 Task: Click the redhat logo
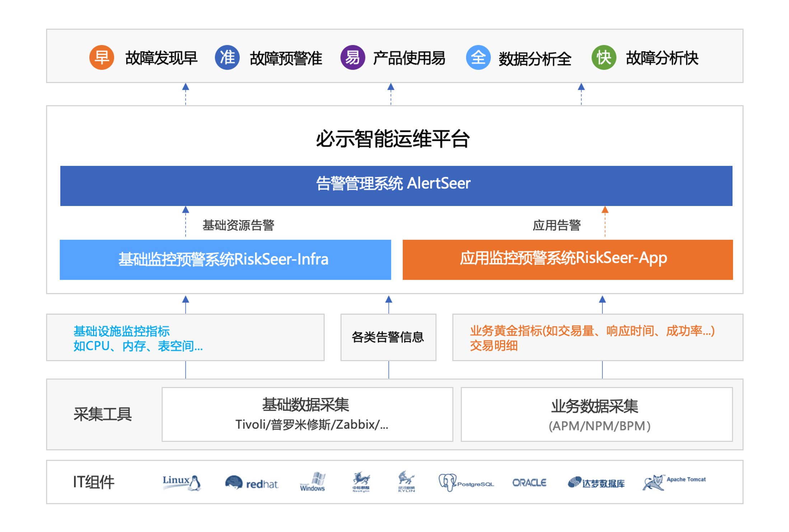point(252,483)
